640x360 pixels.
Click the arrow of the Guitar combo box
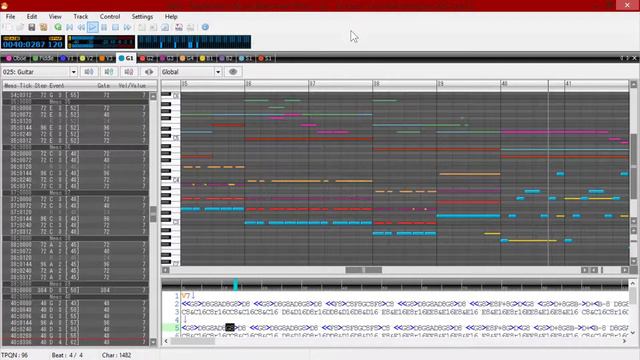pyautogui.click(x=73, y=72)
